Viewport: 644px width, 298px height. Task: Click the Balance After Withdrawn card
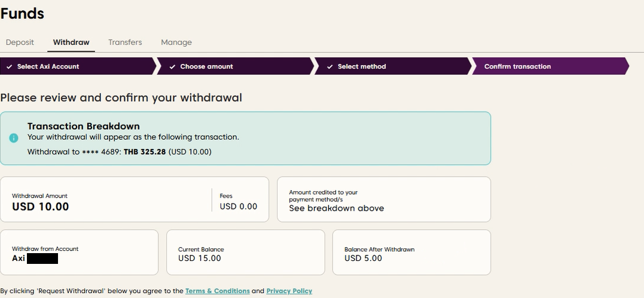(411, 253)
